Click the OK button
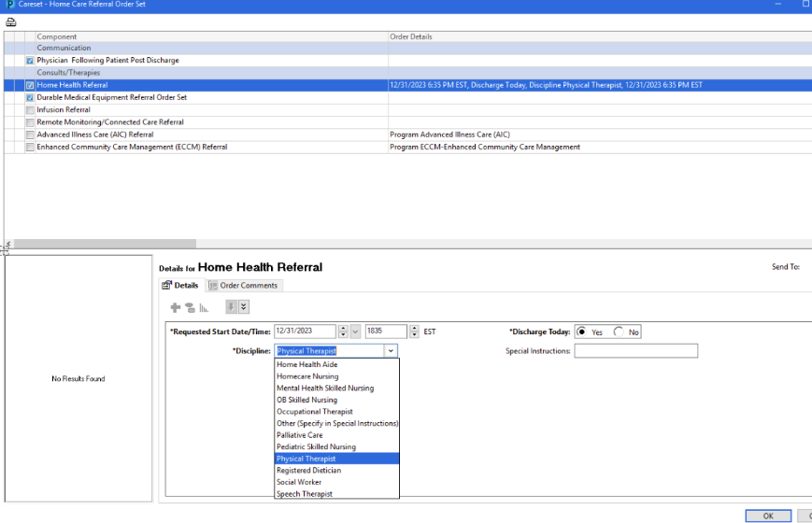 (768, 516)
